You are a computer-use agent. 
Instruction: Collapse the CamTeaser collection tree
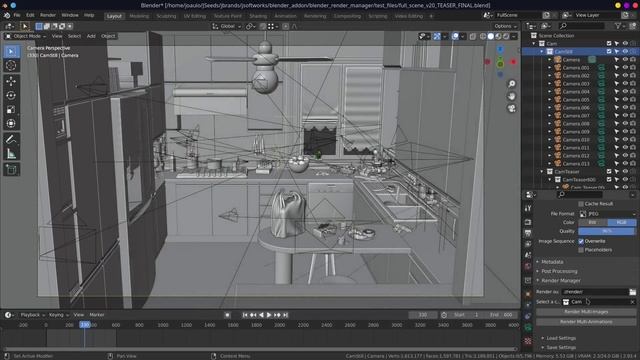(542, 172)
